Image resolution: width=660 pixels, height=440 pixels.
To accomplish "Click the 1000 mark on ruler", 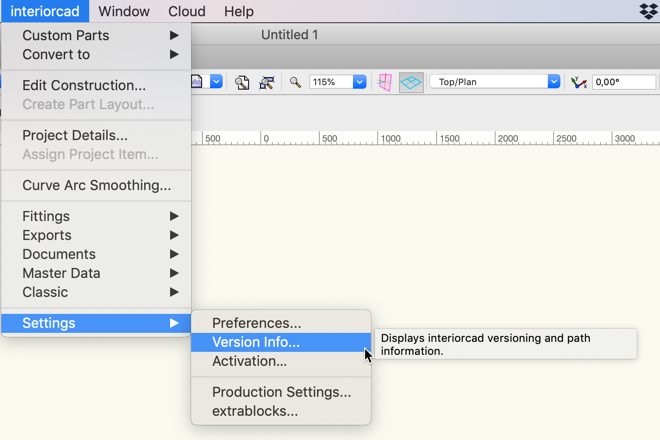I will [x=391, y=139].
